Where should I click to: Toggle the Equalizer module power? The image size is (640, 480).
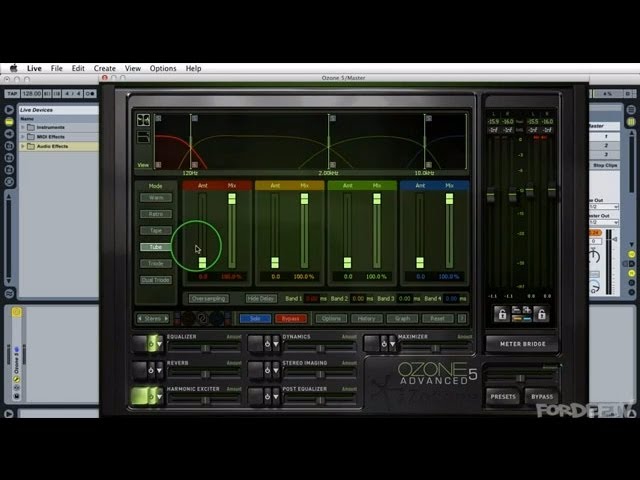click(151, 344)
